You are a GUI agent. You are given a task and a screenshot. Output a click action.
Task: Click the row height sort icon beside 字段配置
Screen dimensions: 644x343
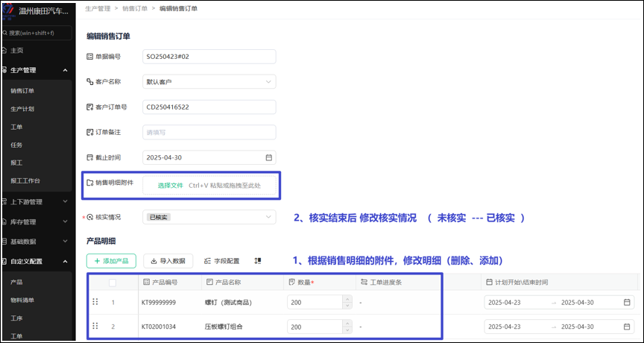(258, 261)
